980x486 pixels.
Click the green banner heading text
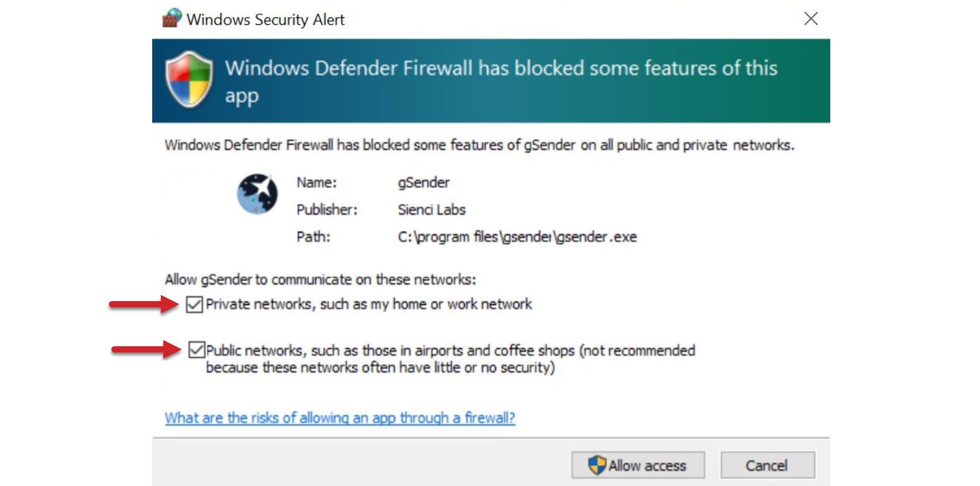point(501,68)
